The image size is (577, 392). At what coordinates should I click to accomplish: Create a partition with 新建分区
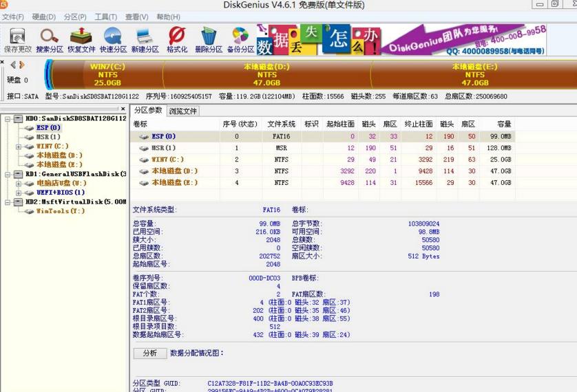[x=145, y=40]
